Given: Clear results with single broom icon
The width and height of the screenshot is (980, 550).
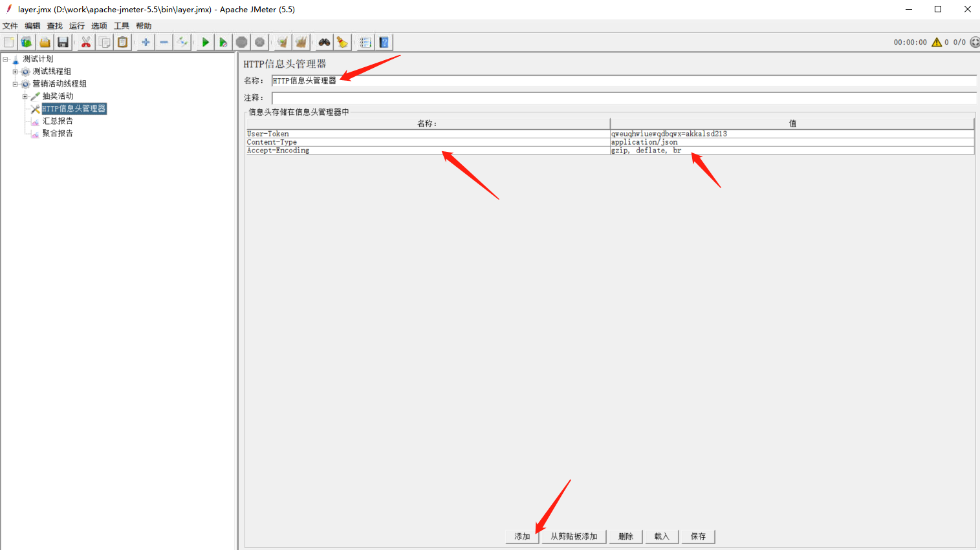Looking at the screenshot, I should point(282,42).
